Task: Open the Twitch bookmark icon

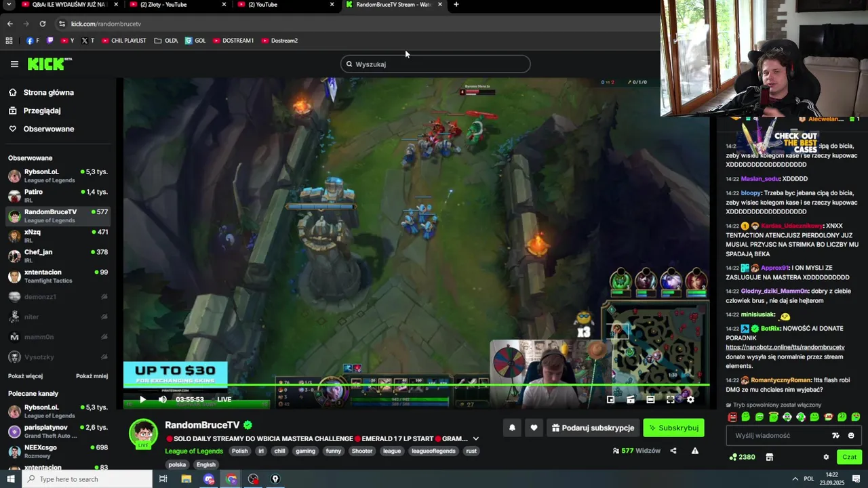Action: (50, 41)
